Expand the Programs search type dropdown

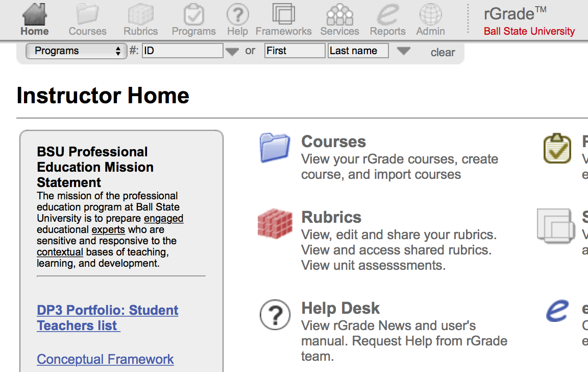coord(76,51)
